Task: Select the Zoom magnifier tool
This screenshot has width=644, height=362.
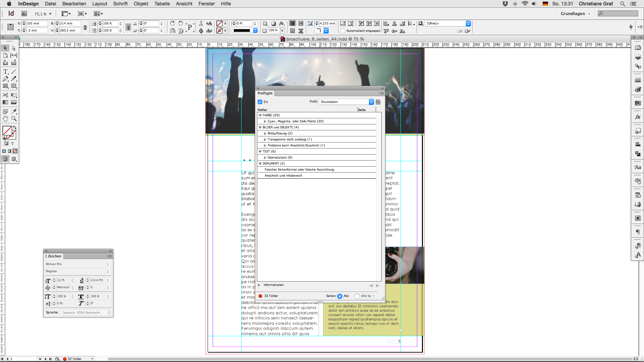Action: coord(14,119)
